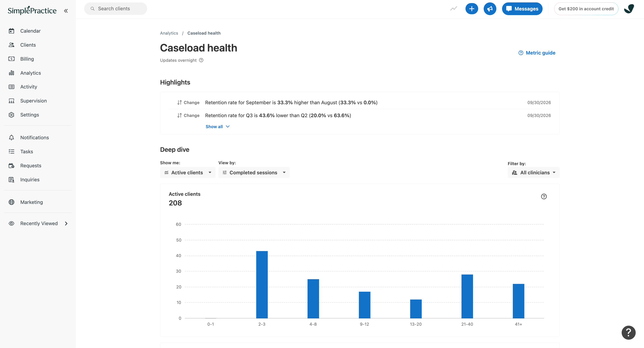Click the Retention rate for Q3 highlight text
Viewport: 644px width, 348px height.
click(278, 115)
